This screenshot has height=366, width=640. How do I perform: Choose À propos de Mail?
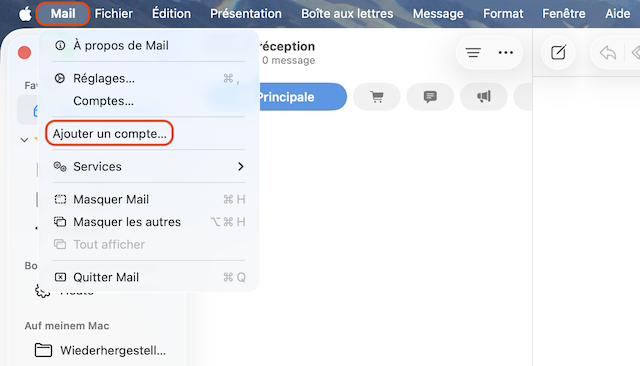pos(149,45)
